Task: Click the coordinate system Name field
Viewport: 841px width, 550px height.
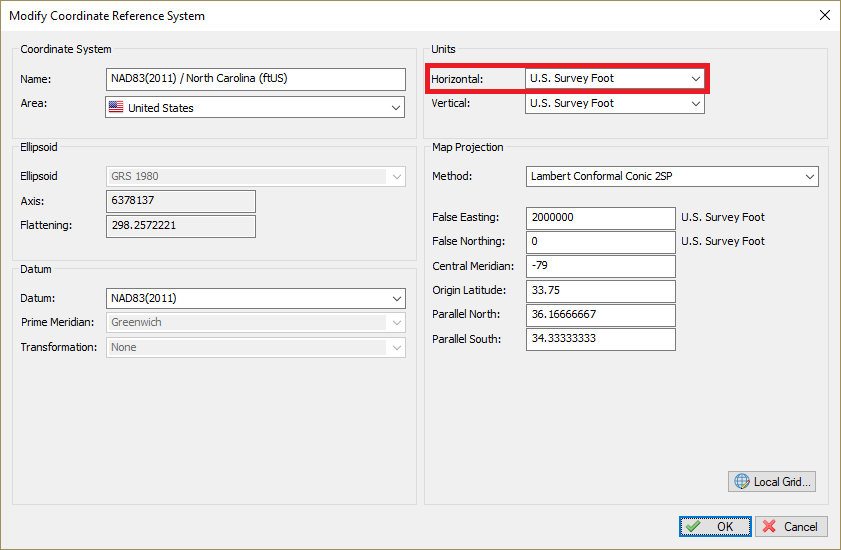Action: (x=255, y=79)
